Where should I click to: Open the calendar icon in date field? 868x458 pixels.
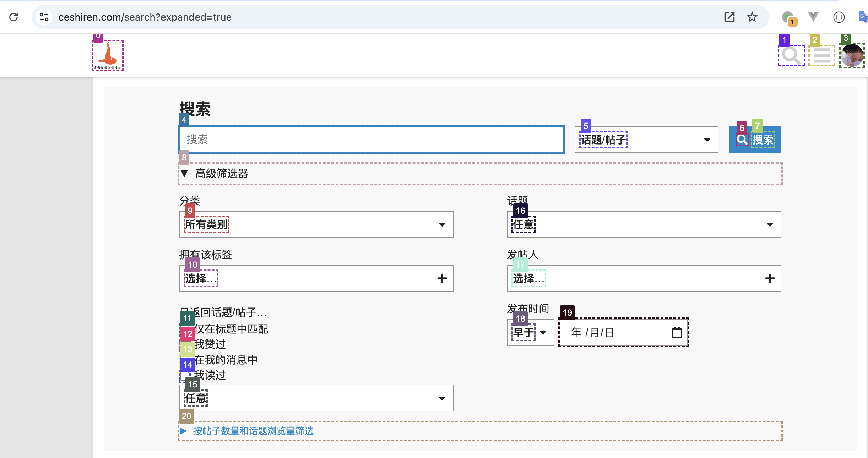click(x=677, y=332)
